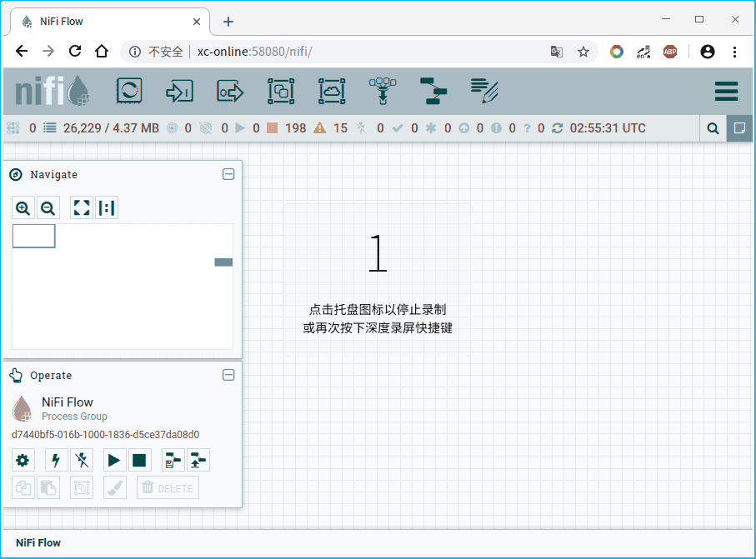Screen dimensions: 756x559
Task: Select the Template icon in the toolbar
Action: [x=433, y=91]
